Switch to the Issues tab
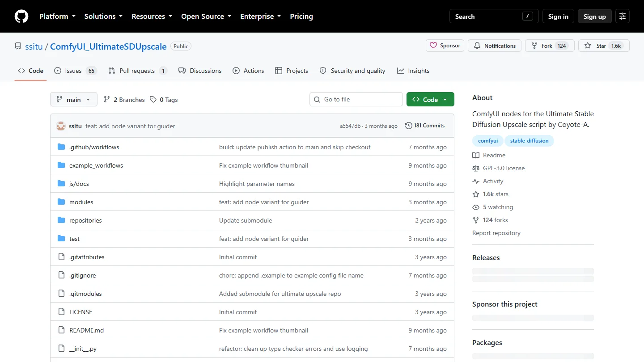This screenshot has height=362, width=644. click(75, 71)
